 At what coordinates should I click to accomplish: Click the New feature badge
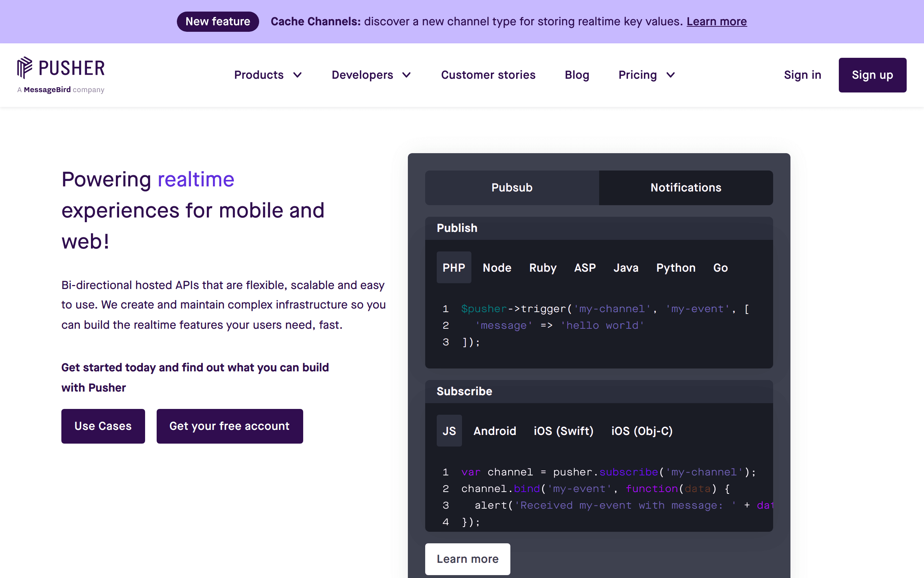tap(218, 21)
